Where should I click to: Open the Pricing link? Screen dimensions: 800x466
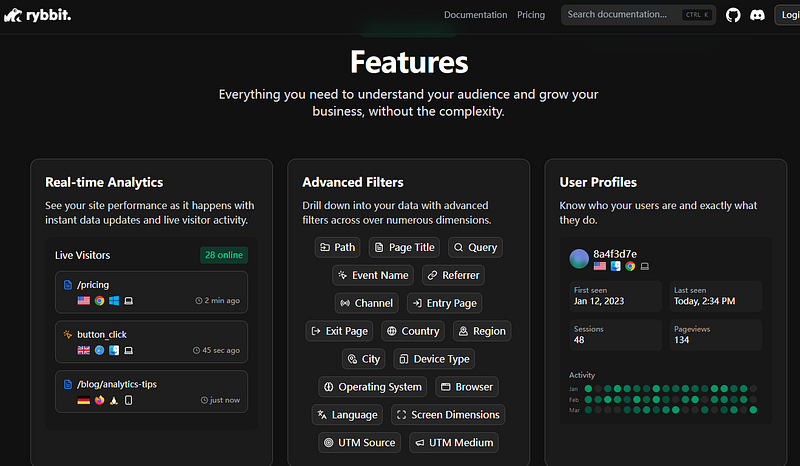[x=531, y=15]
